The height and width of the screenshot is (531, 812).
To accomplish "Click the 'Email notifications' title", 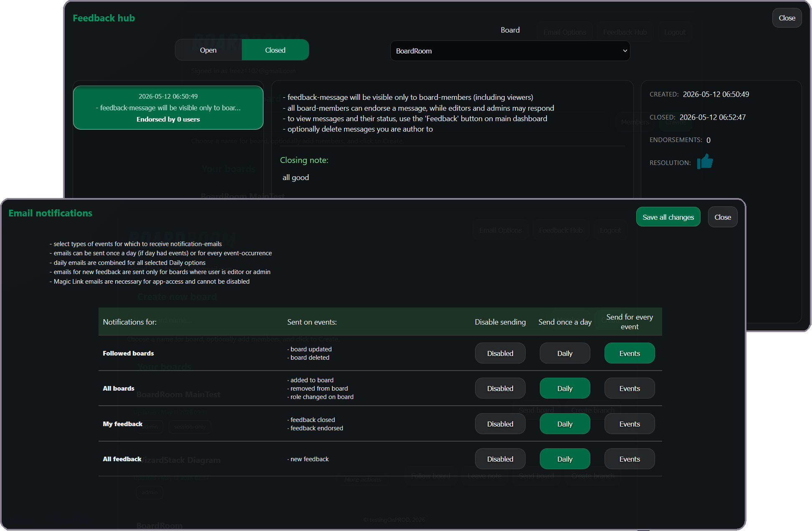I will click(51, 213).
